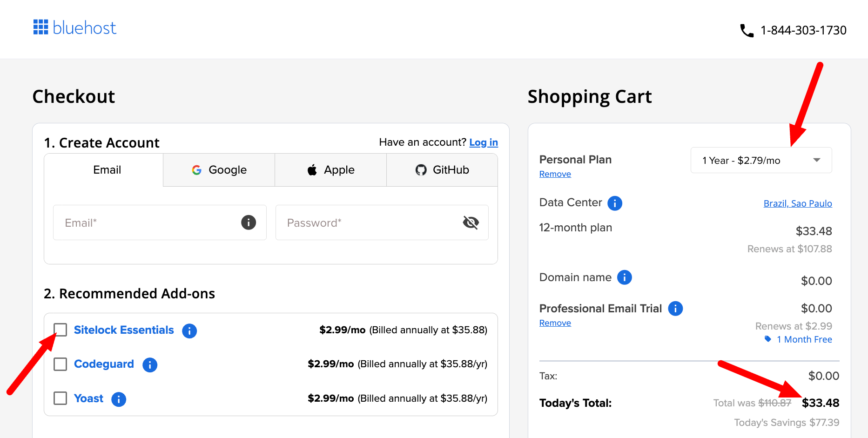The width and height of the screenshot is (868, 438).
Task: Click the phone icon next to the support number
Action: pyautogui.click(x=747, y=30)
